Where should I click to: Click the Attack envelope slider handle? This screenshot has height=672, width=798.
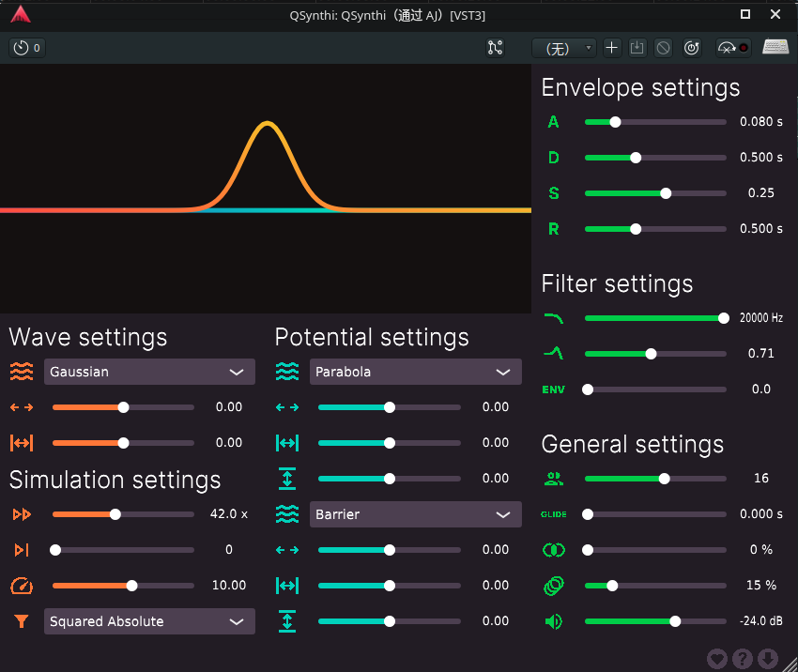(x=615, y=122)
